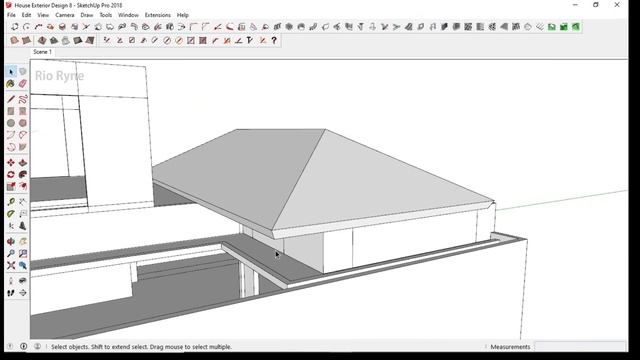Activate the Push/Pull tool

pyautogui.click(x=23, y=162)
